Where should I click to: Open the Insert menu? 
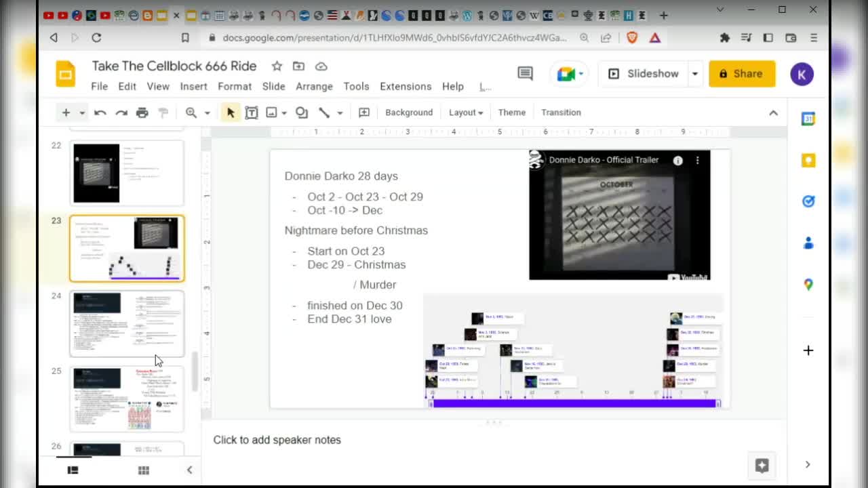click(x=193, y=87)
